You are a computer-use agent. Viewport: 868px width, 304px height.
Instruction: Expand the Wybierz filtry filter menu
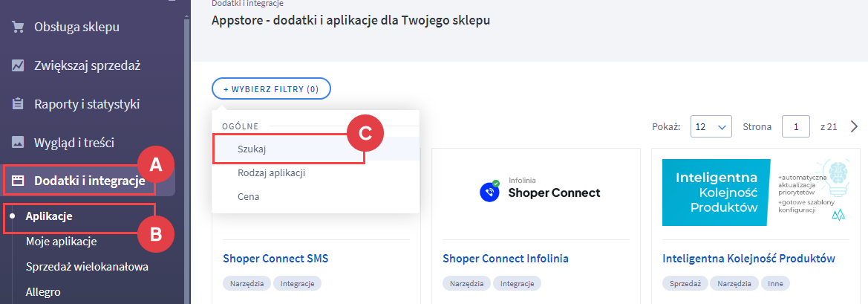pyautogui.click(x=271, y=89)
